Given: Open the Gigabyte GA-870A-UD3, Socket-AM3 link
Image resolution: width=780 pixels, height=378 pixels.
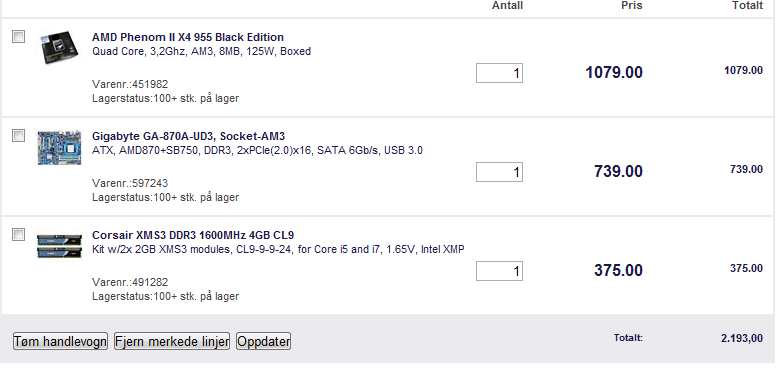Looking at the screenshot, I should tap(188, 136).
